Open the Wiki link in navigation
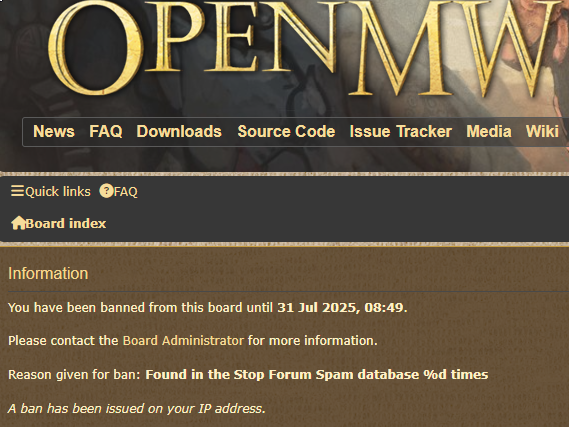569x427 pixels. click(542, 131)
